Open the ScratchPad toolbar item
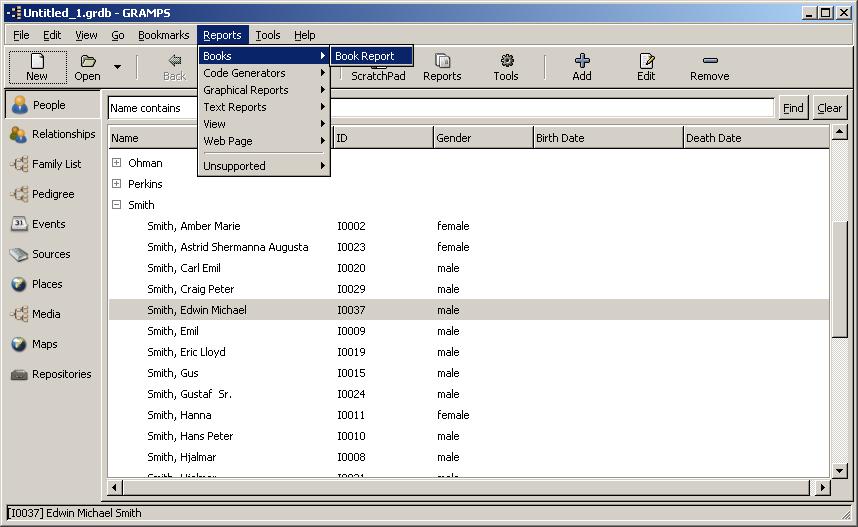Image resolution: width=858 pixels, height=527 pixels. coord(378,76)
